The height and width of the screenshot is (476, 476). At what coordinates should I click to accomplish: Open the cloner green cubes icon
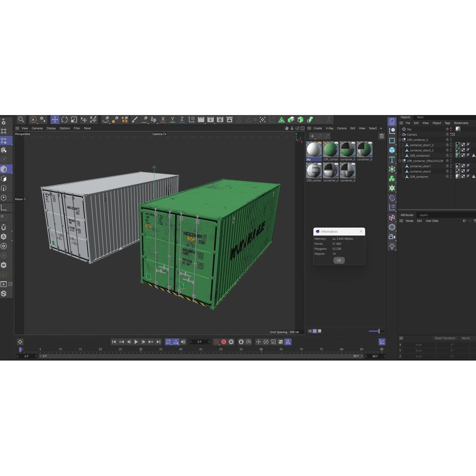coord(392,179)
